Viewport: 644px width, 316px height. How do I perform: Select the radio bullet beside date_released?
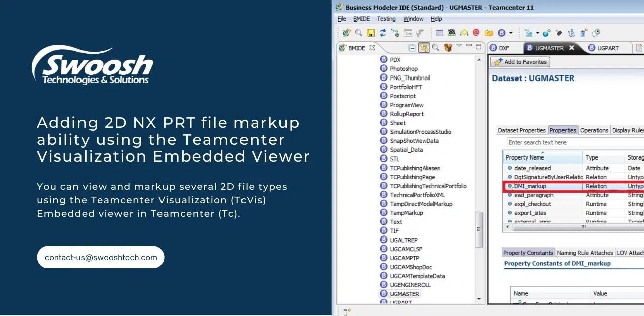[x=510, y=168]
